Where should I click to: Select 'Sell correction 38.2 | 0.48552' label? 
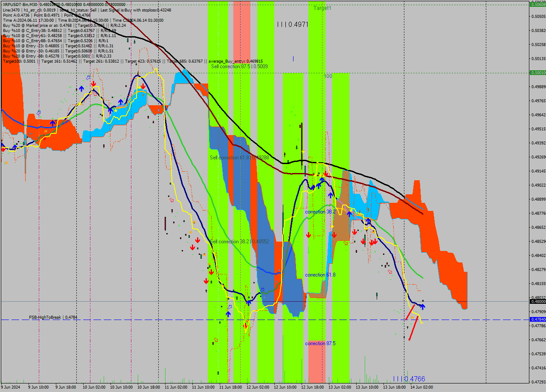239,242
